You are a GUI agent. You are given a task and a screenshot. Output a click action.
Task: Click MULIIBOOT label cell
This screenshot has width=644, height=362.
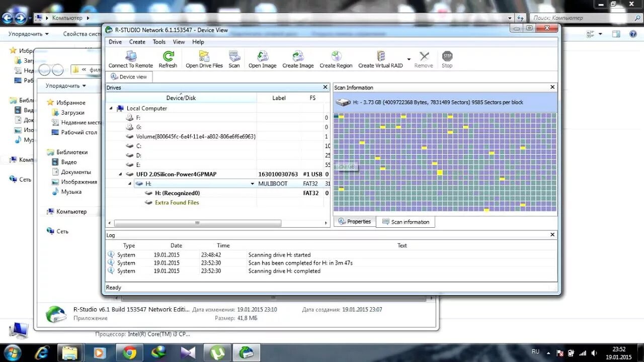click(273, 184)
